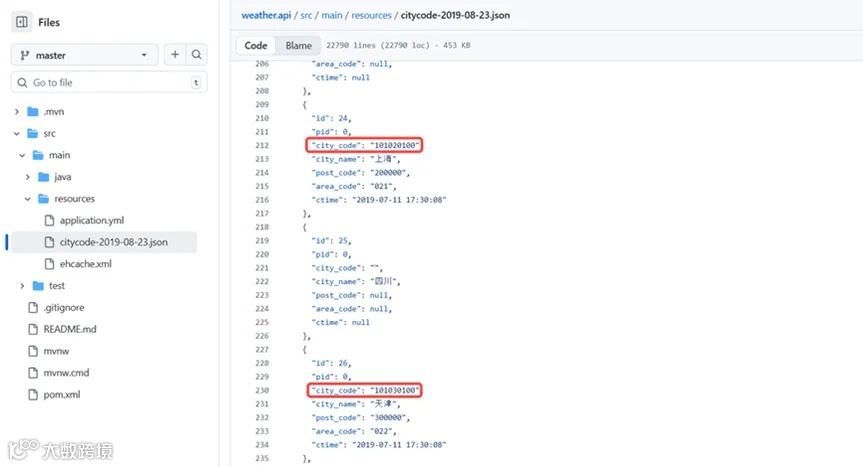Click the post_code "300000" line

click(361, 417)
